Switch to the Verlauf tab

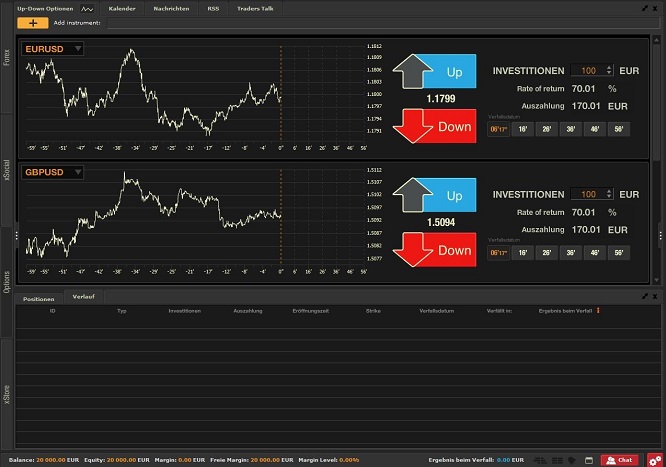(x=83, y=297)
